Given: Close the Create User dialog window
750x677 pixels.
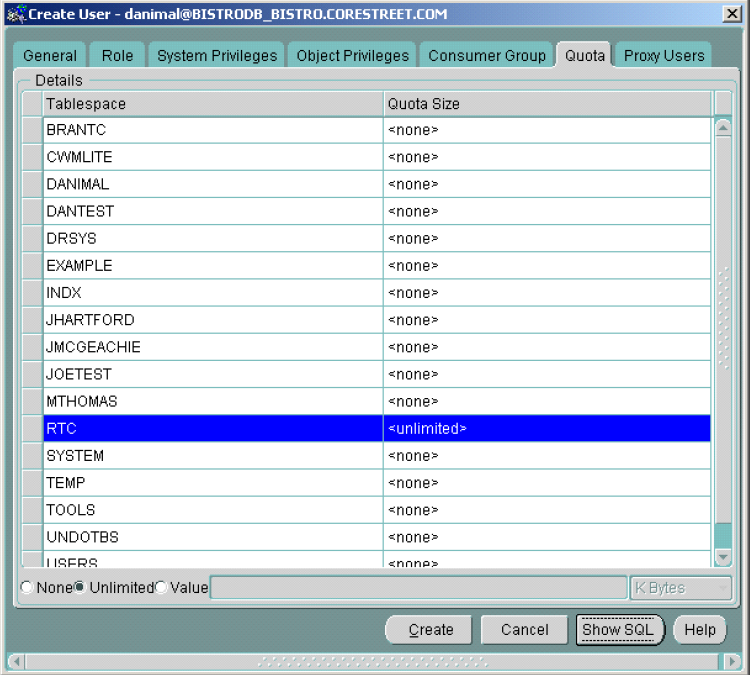Looking at the screenshot, I should (x=732, y=14).
